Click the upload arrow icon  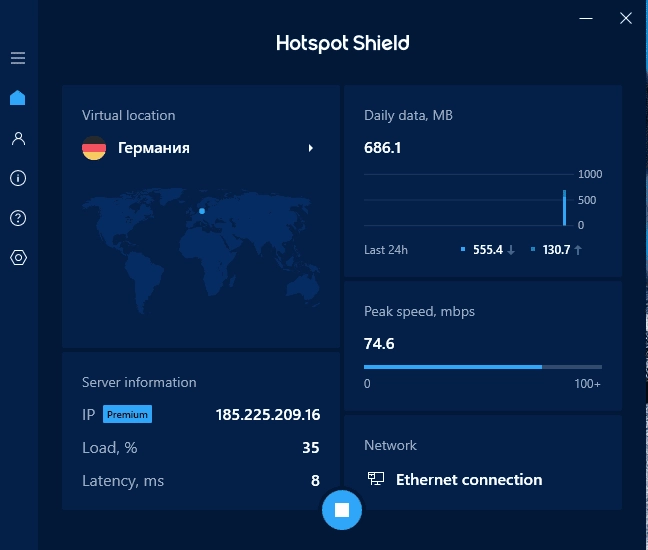click(578, 250)
